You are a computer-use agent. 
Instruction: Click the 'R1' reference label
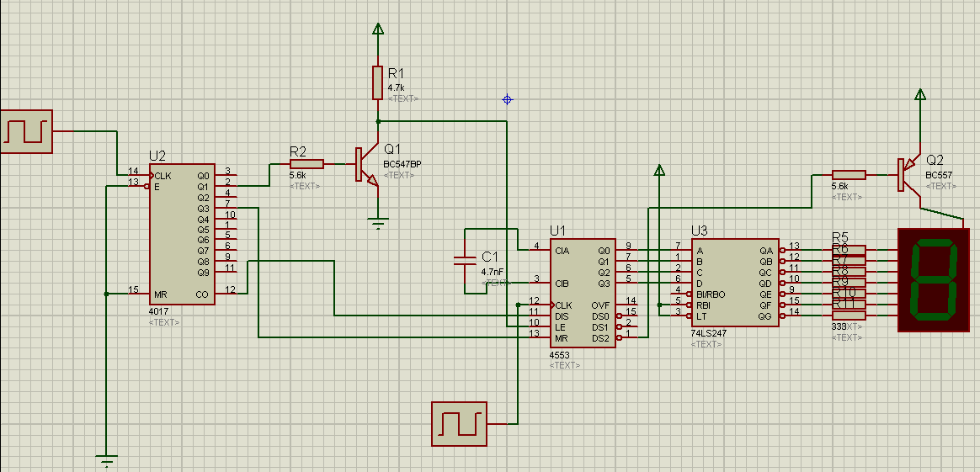397,74
